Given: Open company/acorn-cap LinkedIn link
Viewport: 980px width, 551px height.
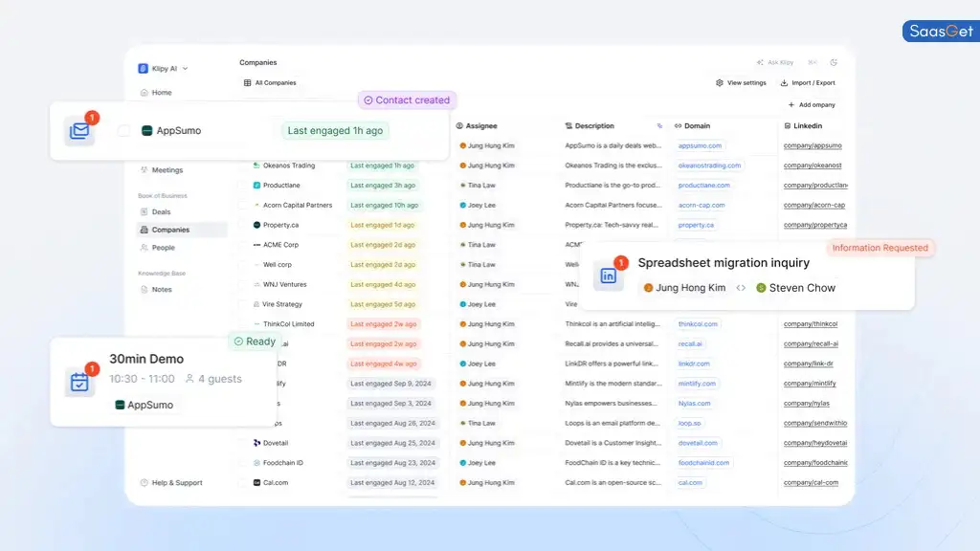Looking at the screenshot, I should coord(814,205).
